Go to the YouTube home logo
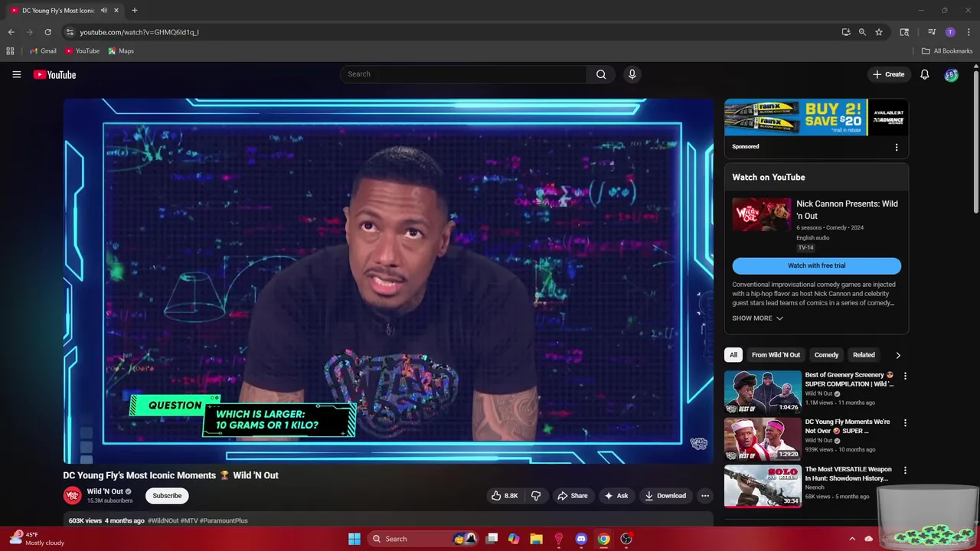 (54, 74)
